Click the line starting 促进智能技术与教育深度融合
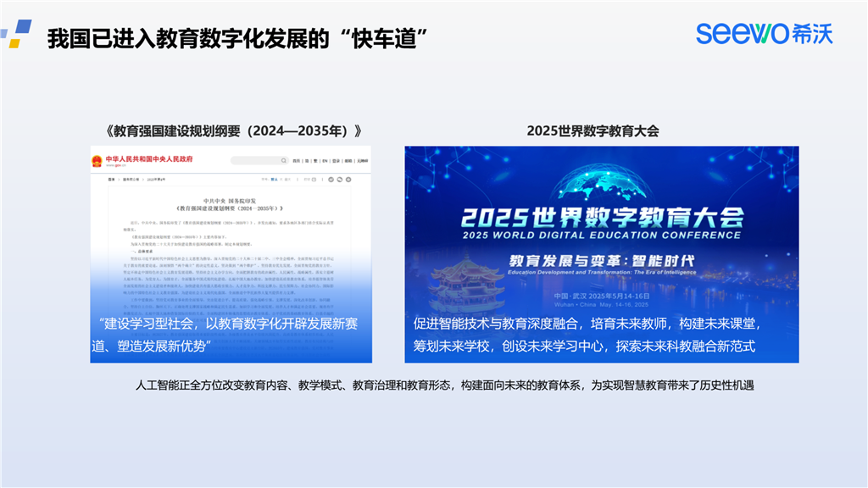The image size is (868, 488). click(588, 324)
